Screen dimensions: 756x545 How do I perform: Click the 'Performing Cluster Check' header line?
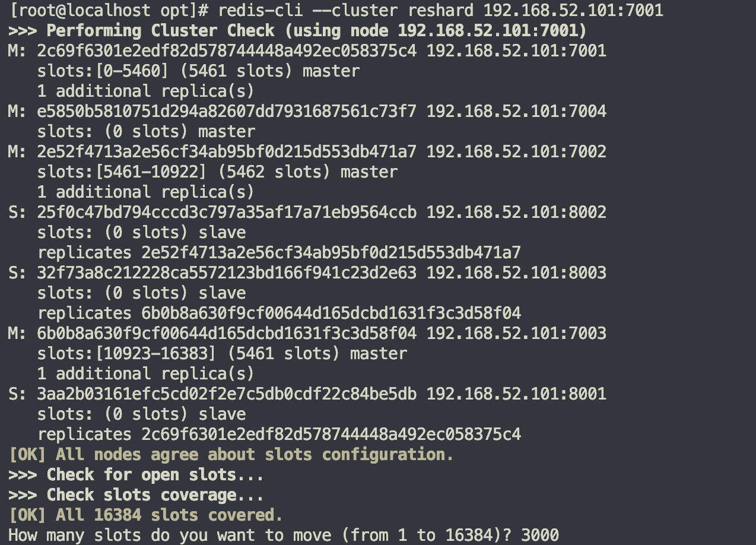click(298, 30)
